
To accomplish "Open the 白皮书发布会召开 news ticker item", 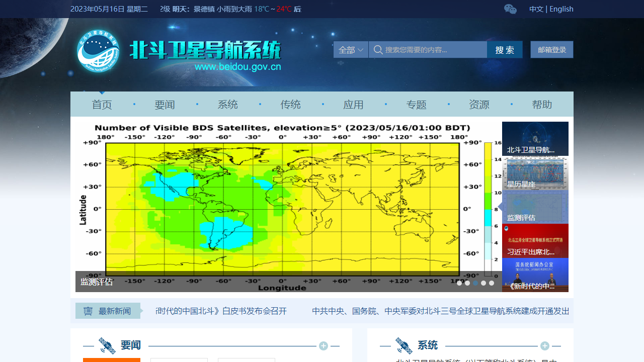I will coord(221,311).
